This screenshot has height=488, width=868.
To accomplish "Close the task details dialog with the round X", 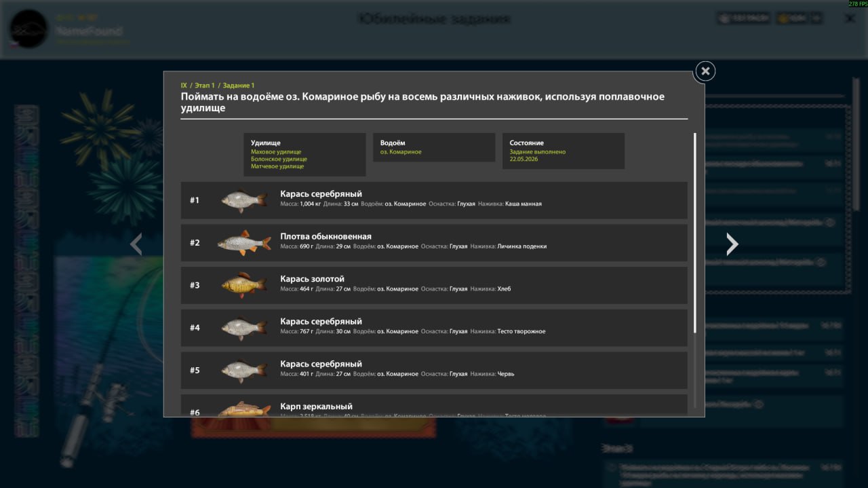I will click(x=705, y=71).
